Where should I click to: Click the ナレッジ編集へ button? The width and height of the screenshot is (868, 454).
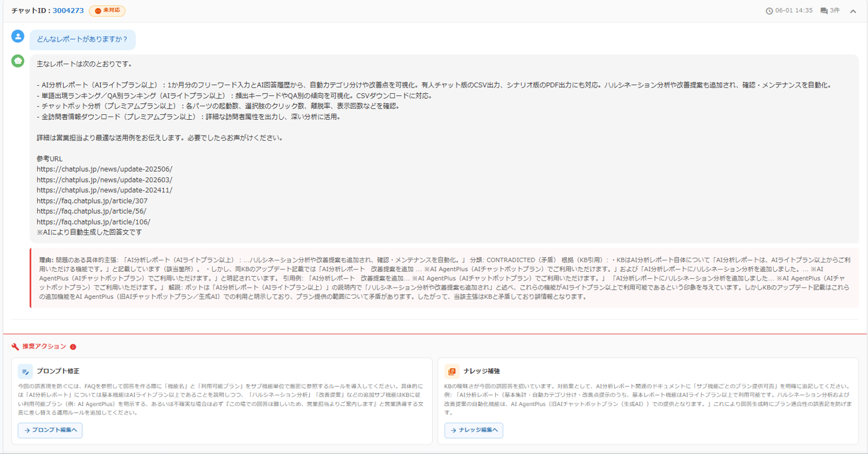click(x=474, y=430)
